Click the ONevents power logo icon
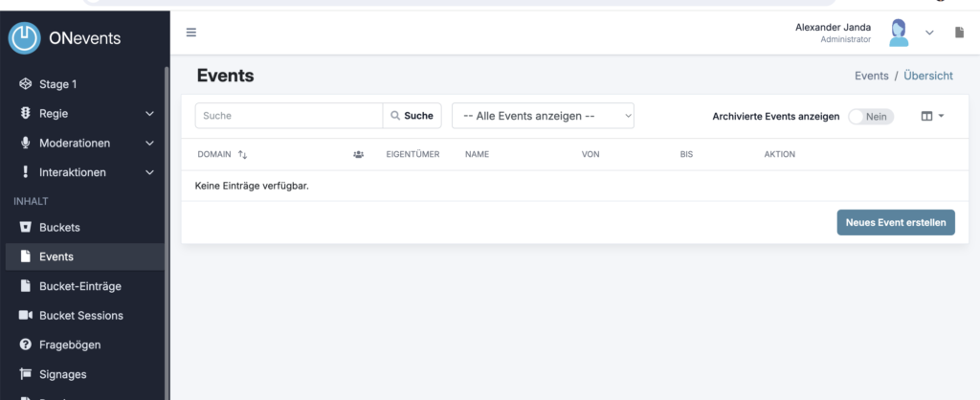Screen dimensions: 980x400 coord(25,38)
